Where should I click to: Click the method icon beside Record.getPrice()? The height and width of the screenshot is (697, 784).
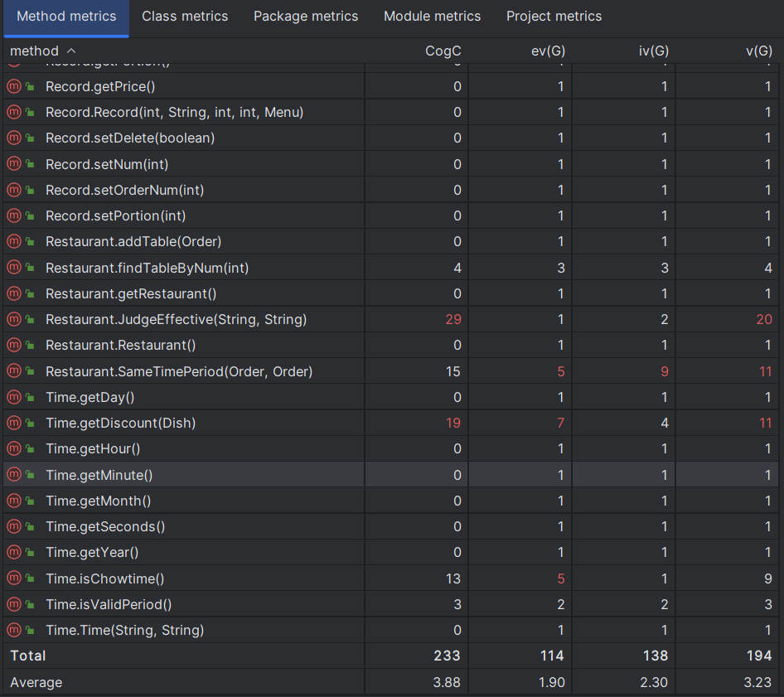pyautogui.click(x=13, y=86)
